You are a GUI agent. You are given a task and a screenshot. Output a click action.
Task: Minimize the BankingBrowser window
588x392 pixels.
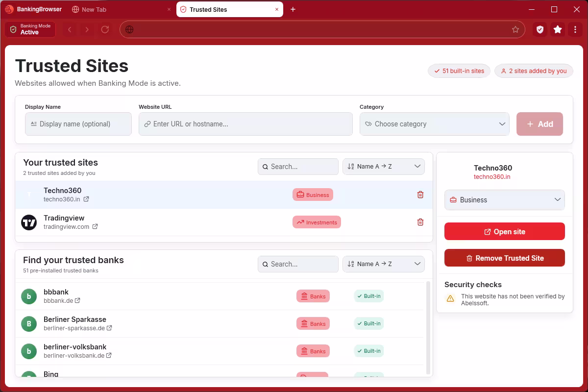click(x=532, y=9)
